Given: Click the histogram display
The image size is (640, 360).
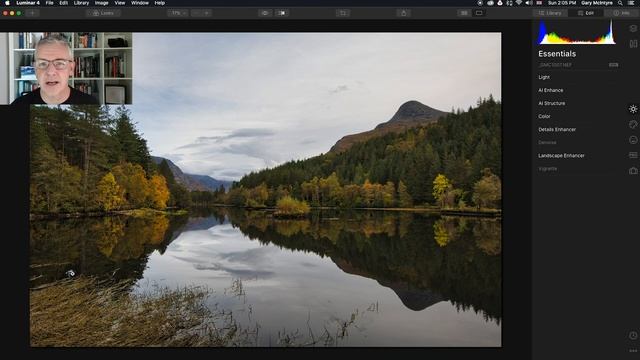Looking at the screenshot, I should (x=577, y=33).
